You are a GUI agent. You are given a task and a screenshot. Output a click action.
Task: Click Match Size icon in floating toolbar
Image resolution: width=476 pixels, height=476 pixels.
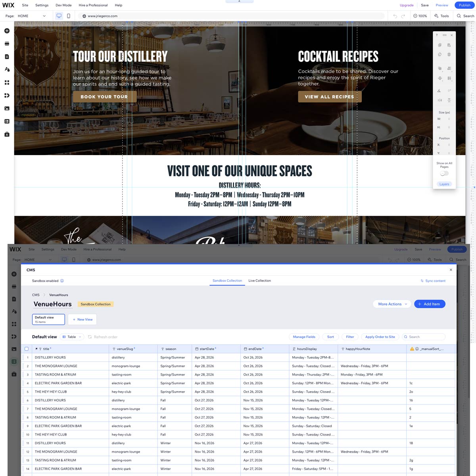[449, 78]
